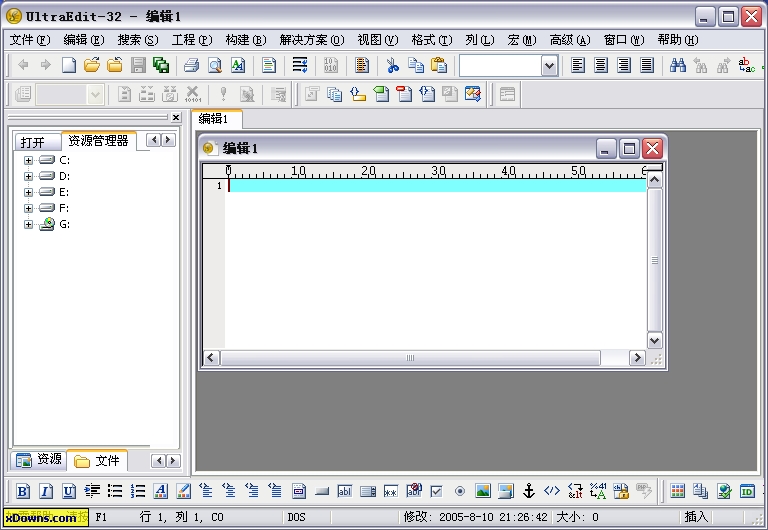This screenshot has height=530, width=768.
Task: Switch to the 资源管理器 tab
Action: pos(98,141)
